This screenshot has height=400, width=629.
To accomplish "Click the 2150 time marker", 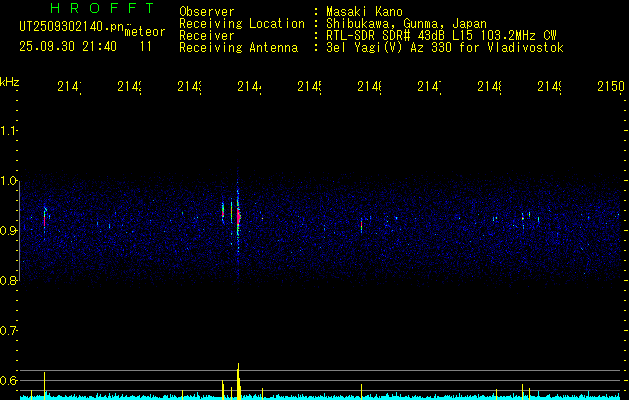I will pos(610,88).
